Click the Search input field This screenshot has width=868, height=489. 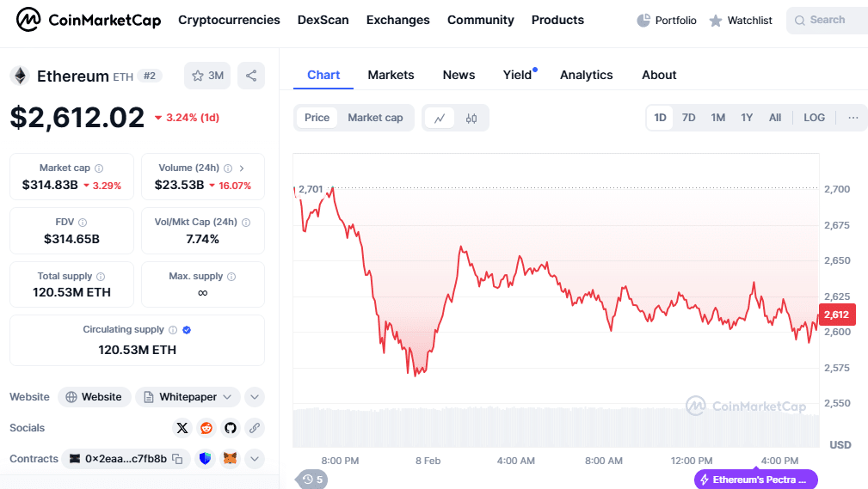click(828, 21)
